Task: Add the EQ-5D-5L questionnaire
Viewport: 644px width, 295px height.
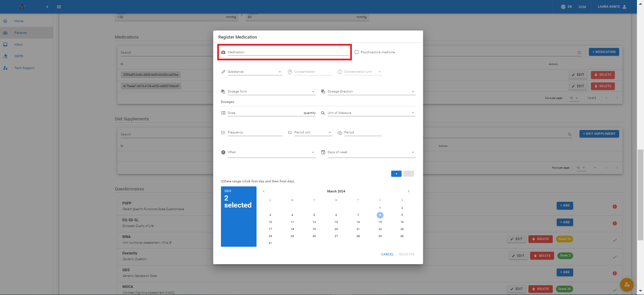Action: pos(565,222)
